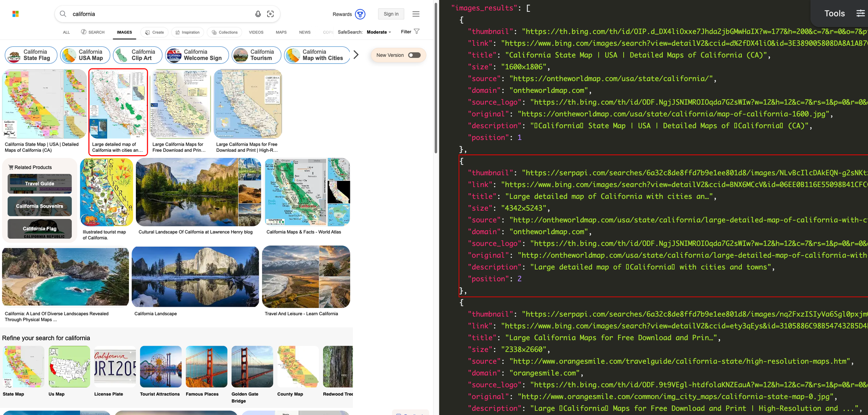Refine search with County Map

[298, 367]
